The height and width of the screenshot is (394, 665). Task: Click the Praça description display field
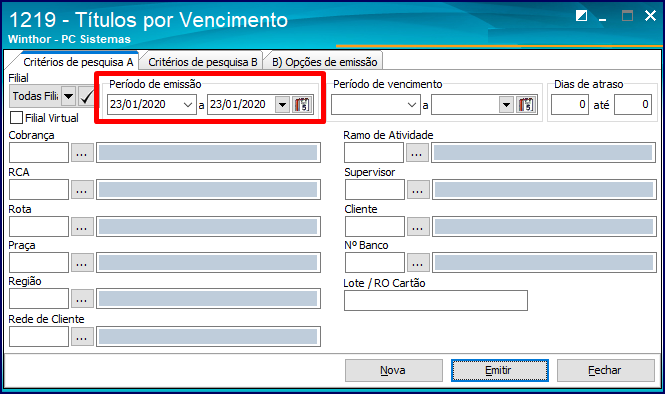coord(208,263)
